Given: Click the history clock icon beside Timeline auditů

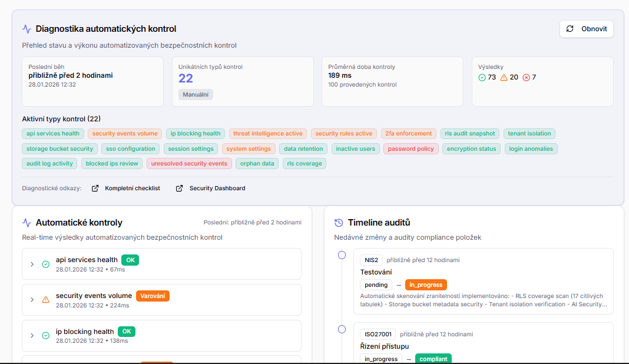Looking at the screenshot, I should click(339, 223).
